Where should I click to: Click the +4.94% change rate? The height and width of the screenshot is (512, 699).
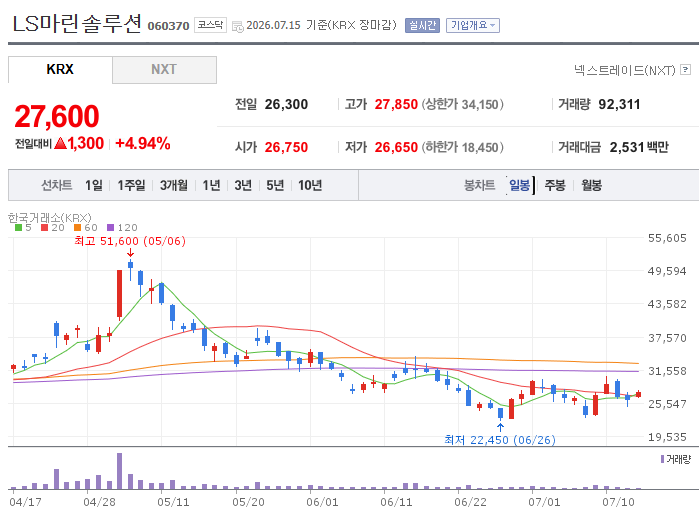pos(143,143)
